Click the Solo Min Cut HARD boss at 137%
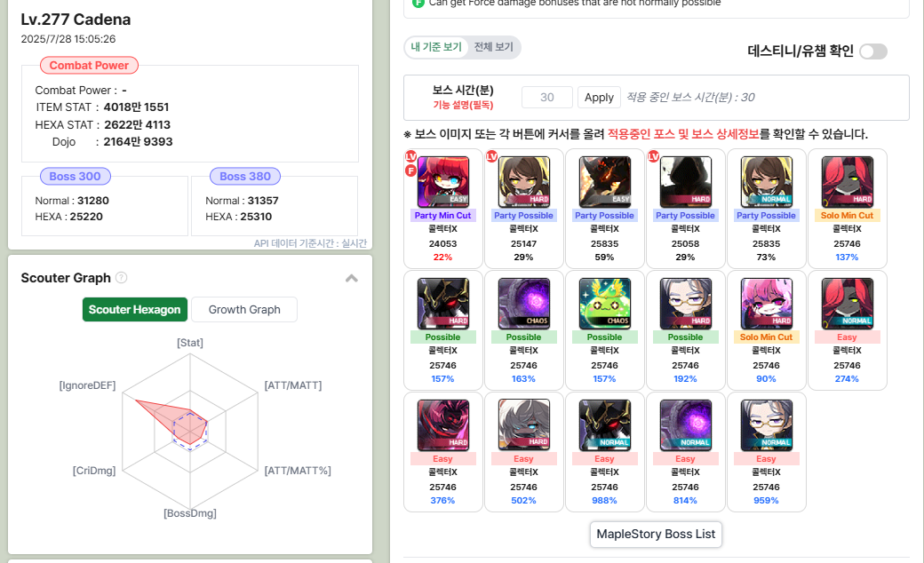The image size is (924, 563). tap(848, 182)
